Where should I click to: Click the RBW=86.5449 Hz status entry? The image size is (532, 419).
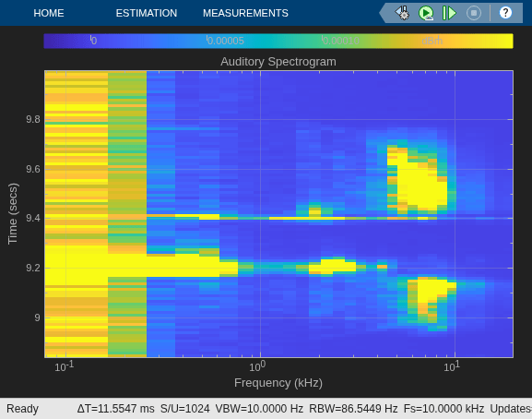coord(353,409)
